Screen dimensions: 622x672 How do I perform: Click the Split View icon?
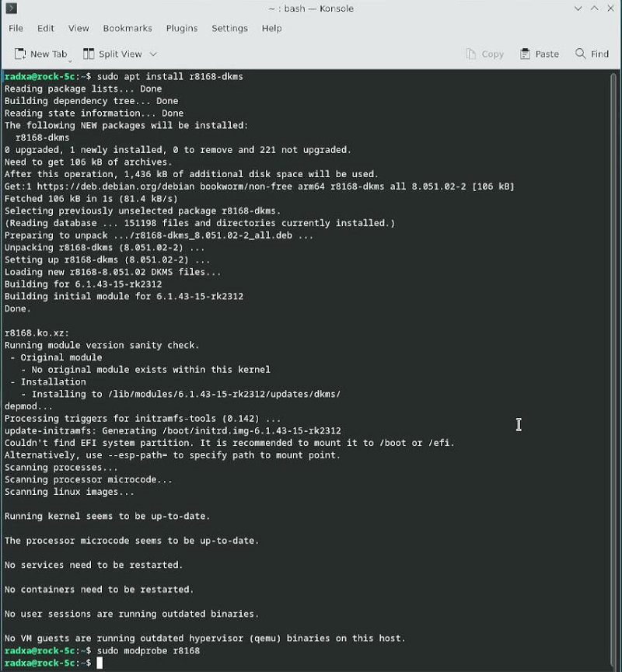pyautogui.click(x=89, y=54)
